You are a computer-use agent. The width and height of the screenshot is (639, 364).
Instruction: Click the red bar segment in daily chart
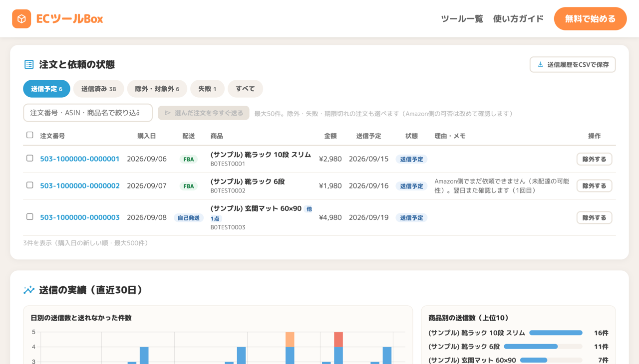338,340
